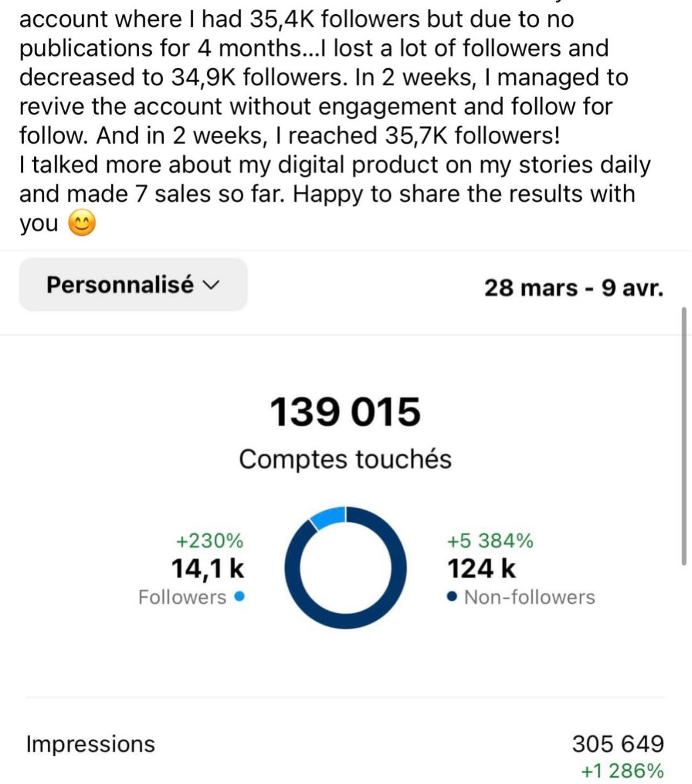Select the 28 mars - 9 avr. date range

573,287
